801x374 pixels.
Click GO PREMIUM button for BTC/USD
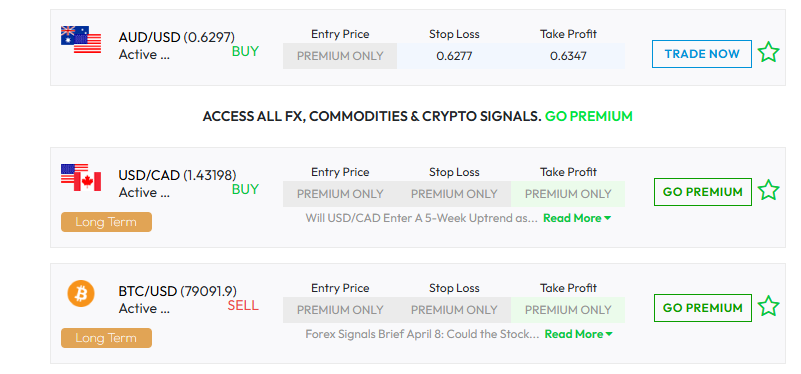pos(702,308)
